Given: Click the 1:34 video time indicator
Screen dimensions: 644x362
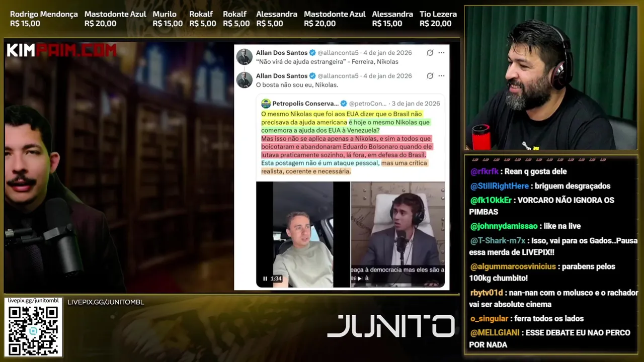Looking at the screenshot, I should pyautogui.click(x=276, y=279).
